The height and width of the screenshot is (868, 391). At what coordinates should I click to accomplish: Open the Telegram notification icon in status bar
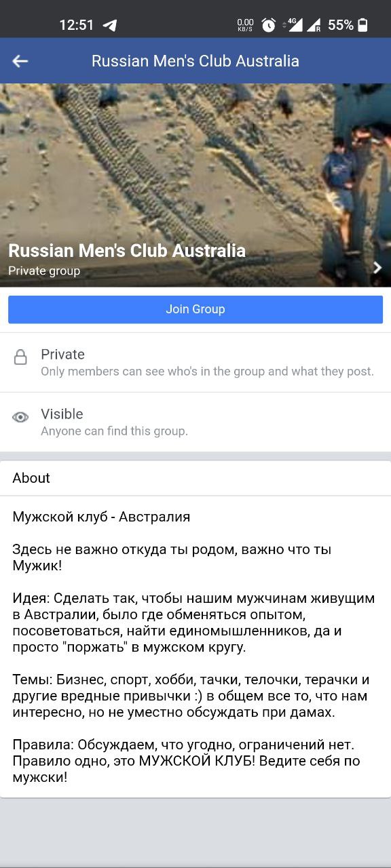(x=110, y=25)
